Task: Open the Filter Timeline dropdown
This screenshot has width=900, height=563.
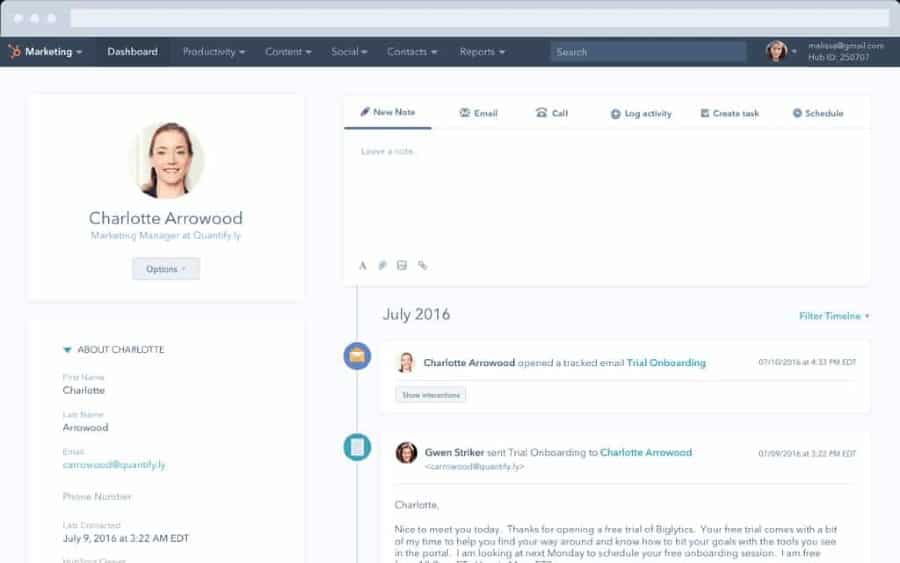Action: tap(834, 316)
